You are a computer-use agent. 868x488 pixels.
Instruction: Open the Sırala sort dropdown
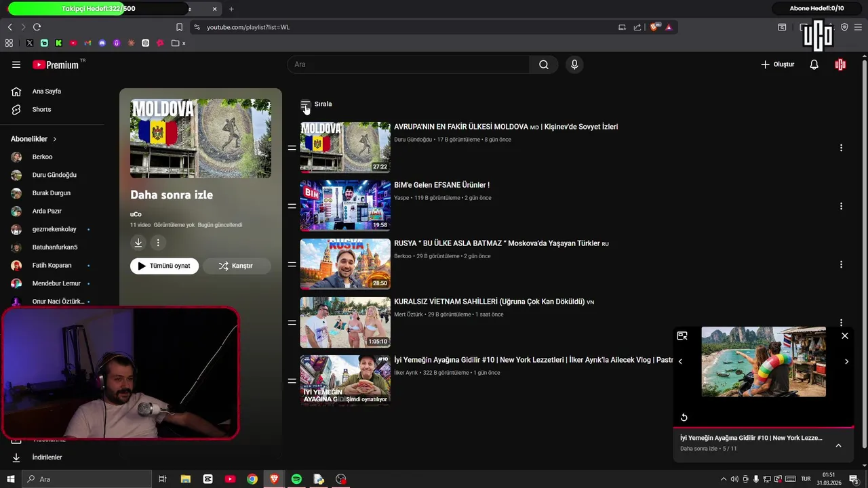316,104
